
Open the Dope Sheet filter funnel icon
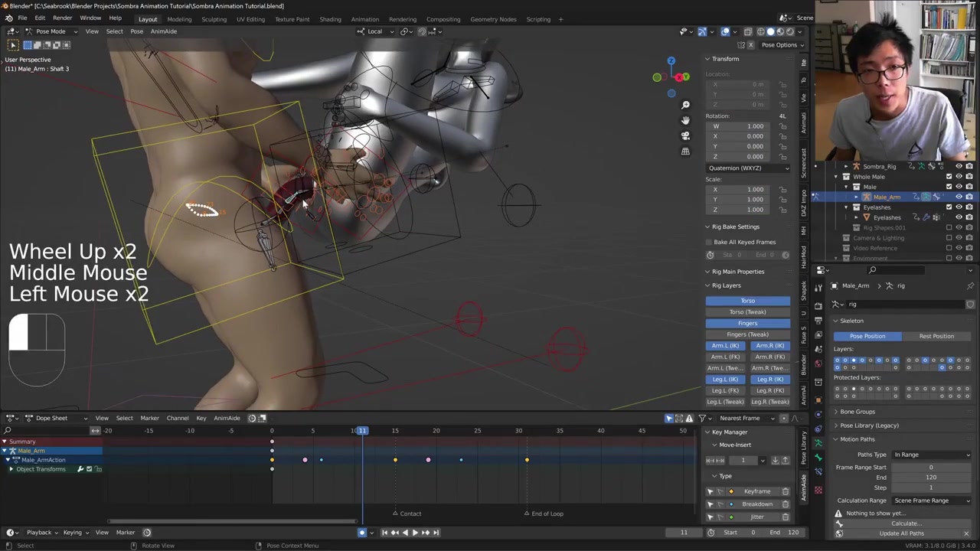tap(702, 418)
